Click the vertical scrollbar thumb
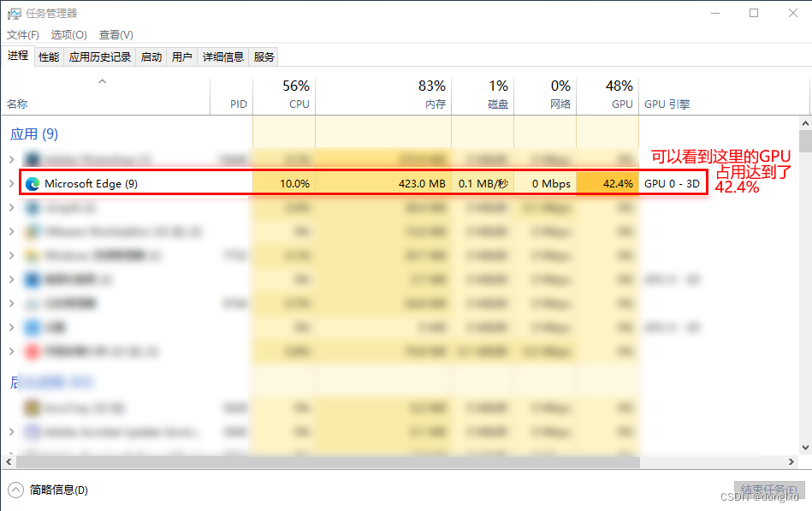Image resolution: width=812 pixels, height=511 pixels. pyautogui.click(x=805, y=141)
